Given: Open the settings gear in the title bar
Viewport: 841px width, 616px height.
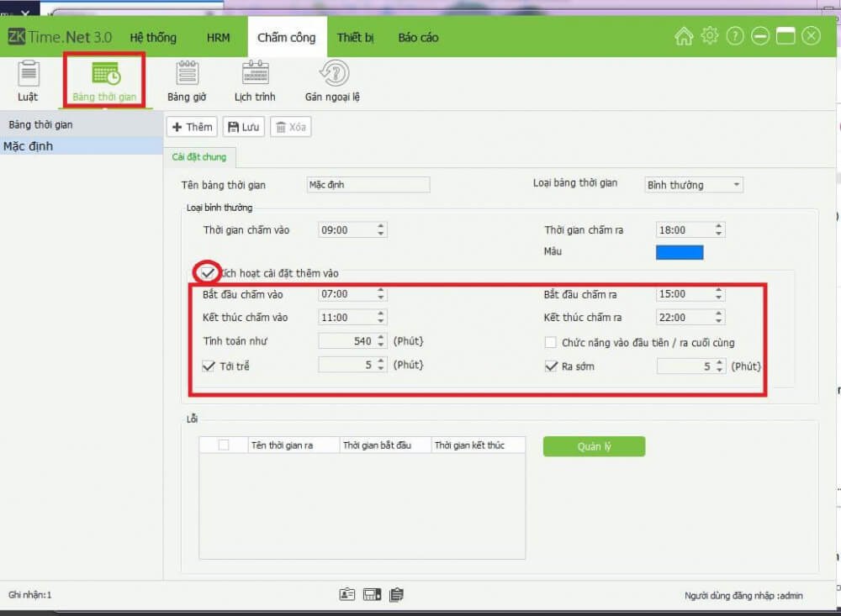Looking at the screenshot, I should 709,35.
